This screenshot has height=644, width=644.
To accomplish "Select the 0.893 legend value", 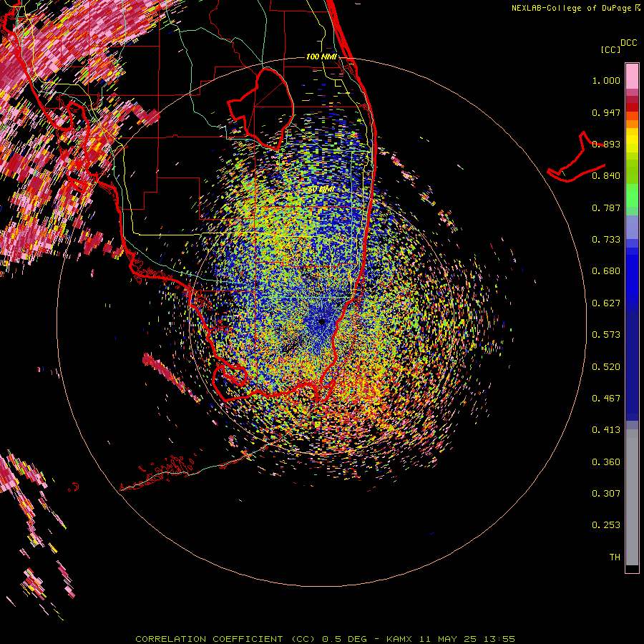I will 606,144.
